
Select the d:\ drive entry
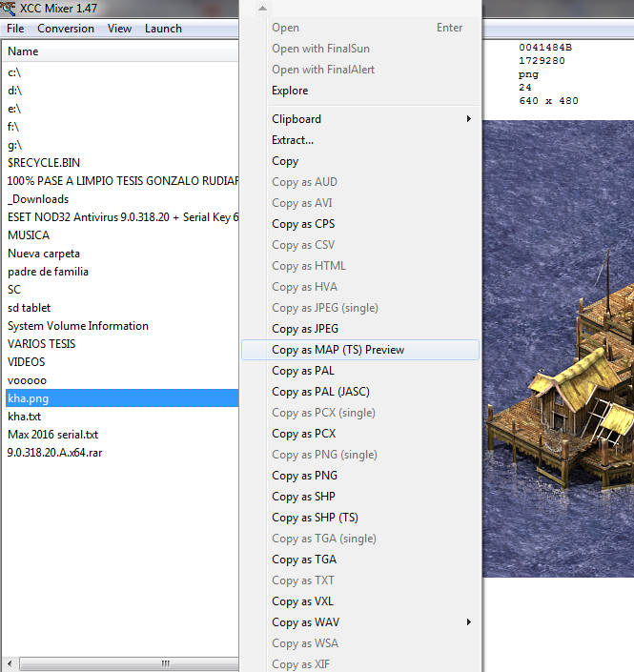(14, 91)
